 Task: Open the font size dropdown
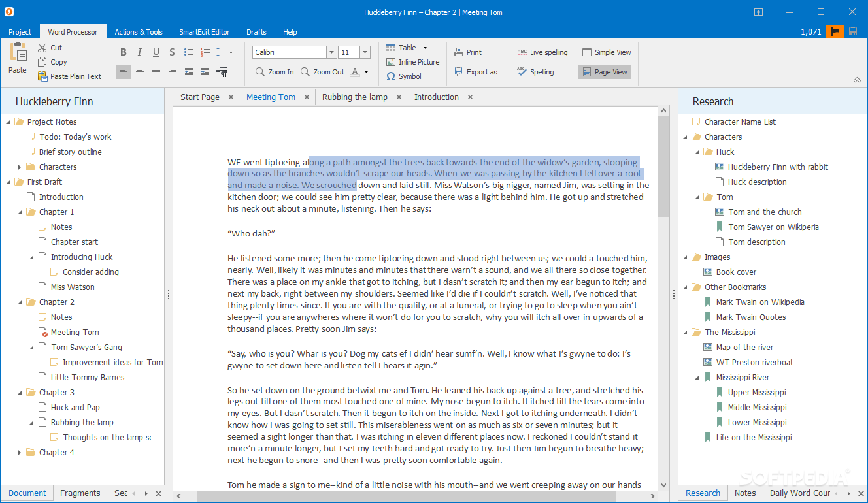pyautogui.click(x=365, y=52)
